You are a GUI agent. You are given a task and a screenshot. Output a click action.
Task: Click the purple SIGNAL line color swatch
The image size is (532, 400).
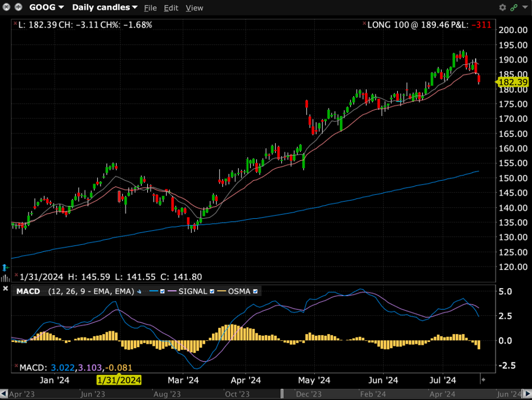pyautogui.click(x=172, y=291)
